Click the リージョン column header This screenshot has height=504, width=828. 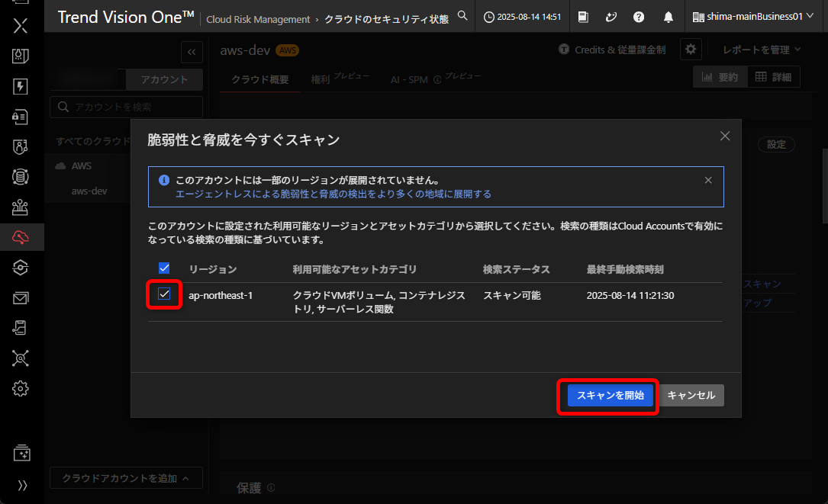213,270
